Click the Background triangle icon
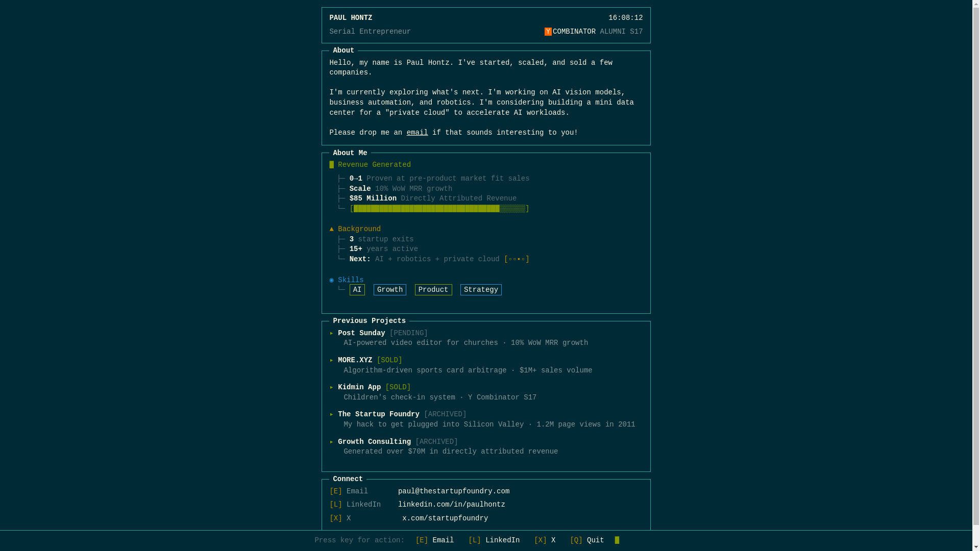Screen dimensions: 980x551 332,229
